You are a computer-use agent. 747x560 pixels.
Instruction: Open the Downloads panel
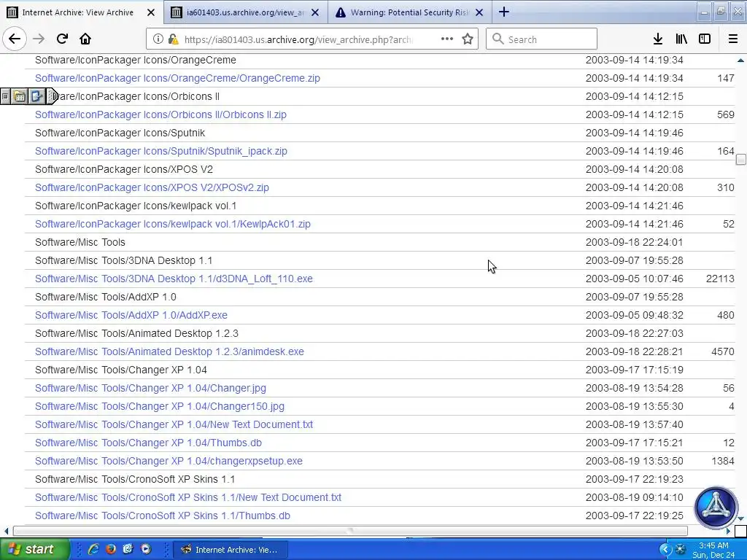coord(658,39)
